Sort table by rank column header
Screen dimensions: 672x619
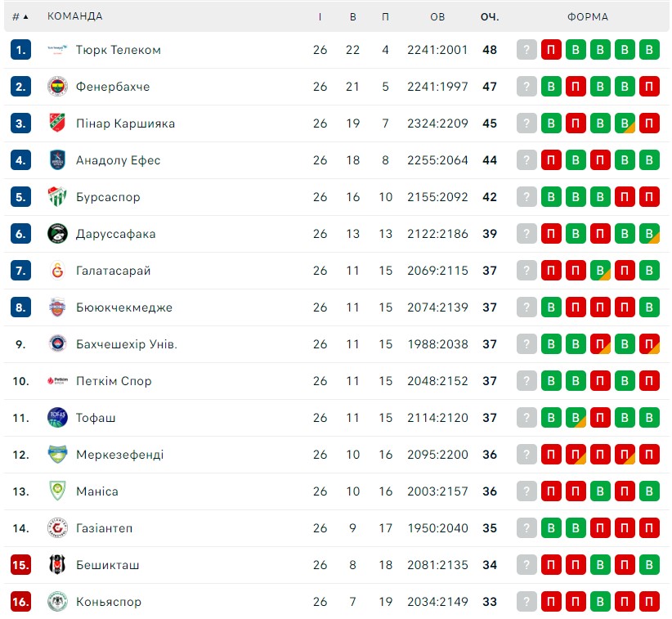pos(20,16)
